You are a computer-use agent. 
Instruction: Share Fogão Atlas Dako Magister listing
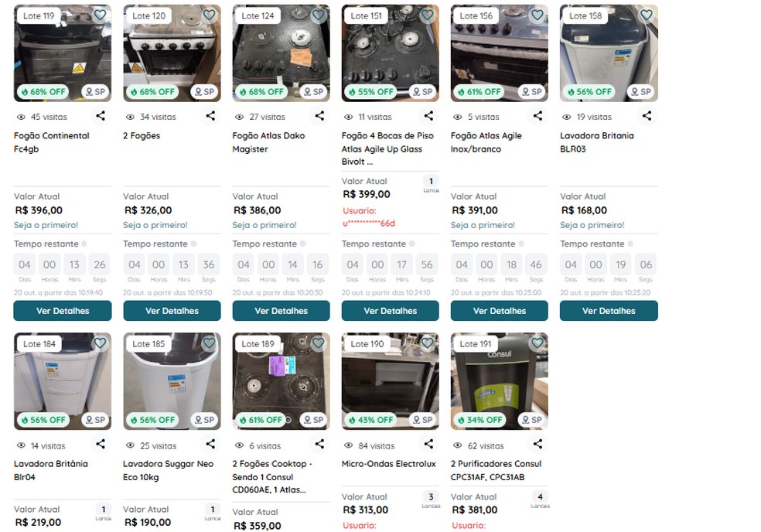tap(319, 116)
